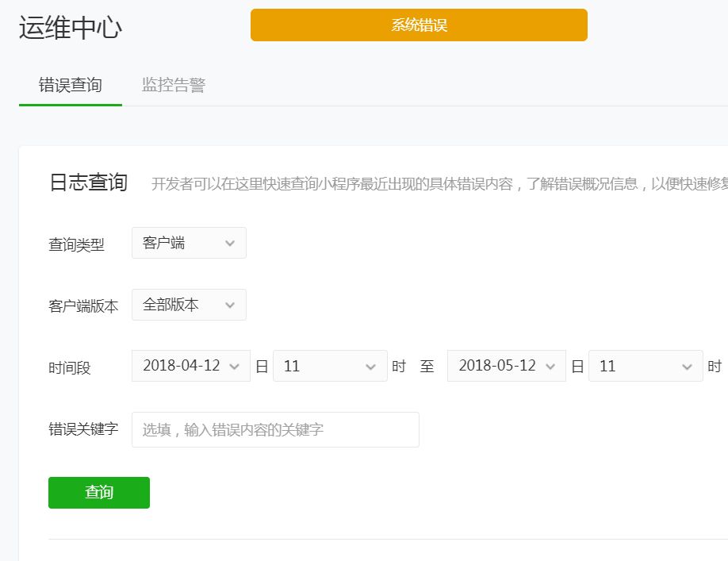Viewport: 728px width, 561px height.
Task: Click the 系统错误 orange notification banner
Action: (419, 25)
